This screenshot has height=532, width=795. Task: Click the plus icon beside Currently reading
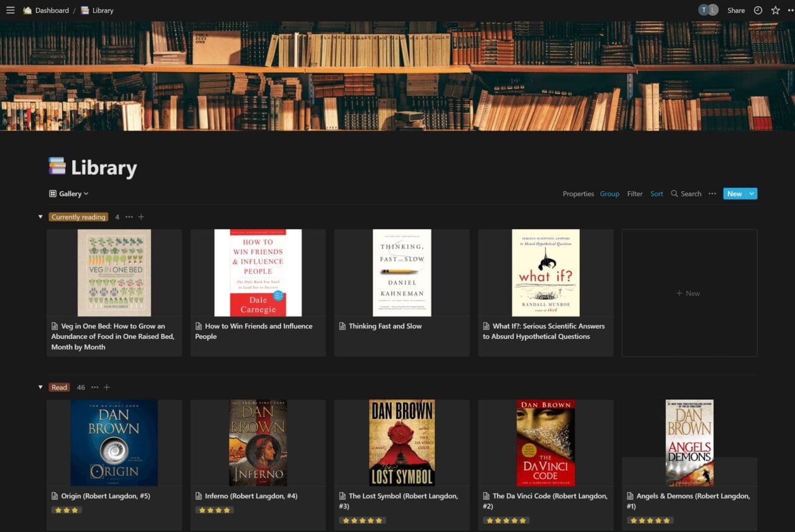141,217
